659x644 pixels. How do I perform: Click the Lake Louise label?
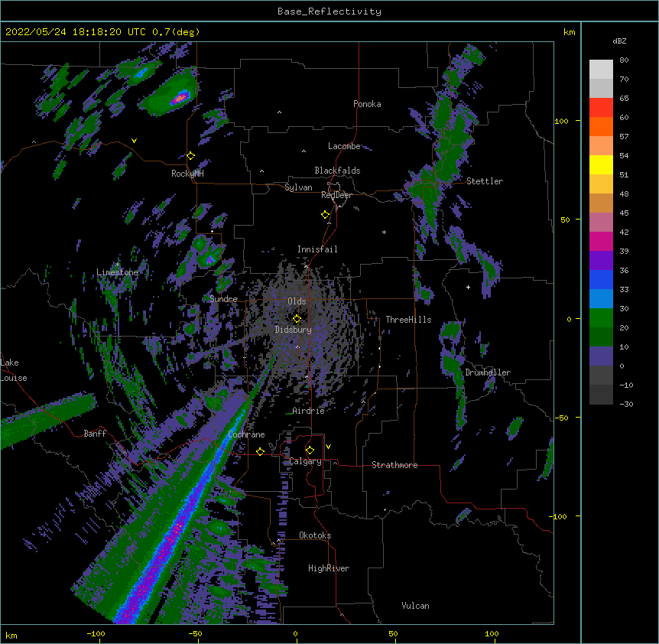pos(14,370)
